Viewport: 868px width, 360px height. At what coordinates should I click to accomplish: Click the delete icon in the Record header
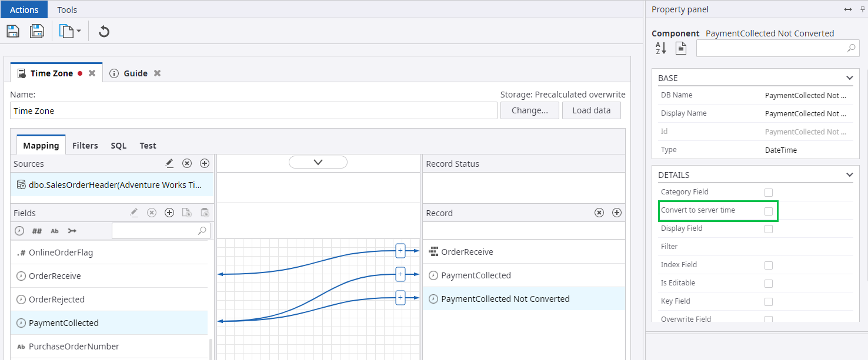(x=599, y=213)
